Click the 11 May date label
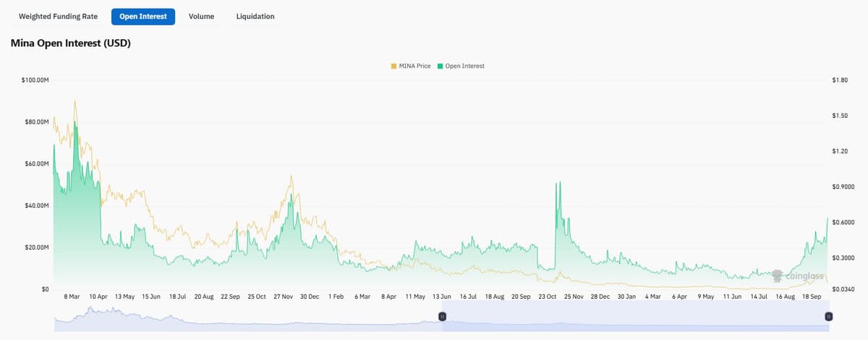 point(415,297)
